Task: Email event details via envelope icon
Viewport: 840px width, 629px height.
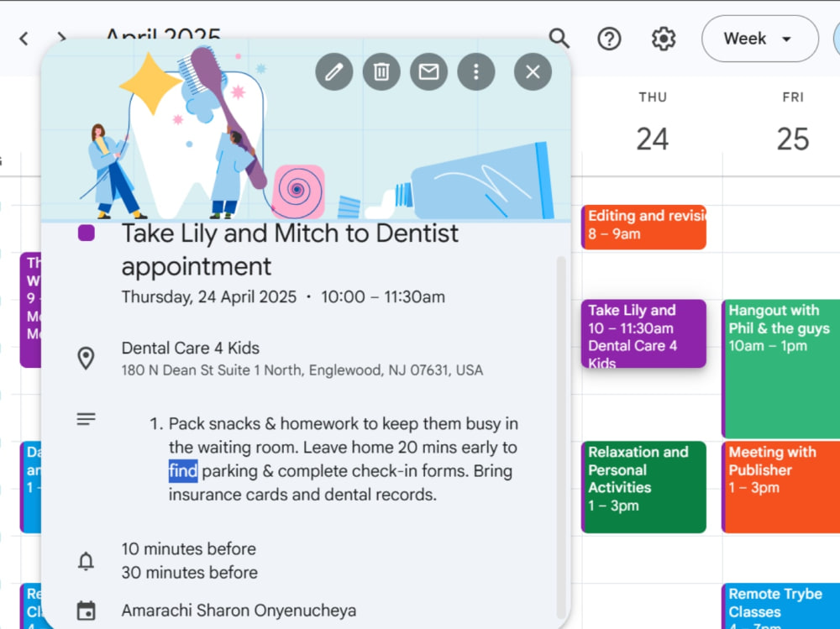Action: point(428,71)
